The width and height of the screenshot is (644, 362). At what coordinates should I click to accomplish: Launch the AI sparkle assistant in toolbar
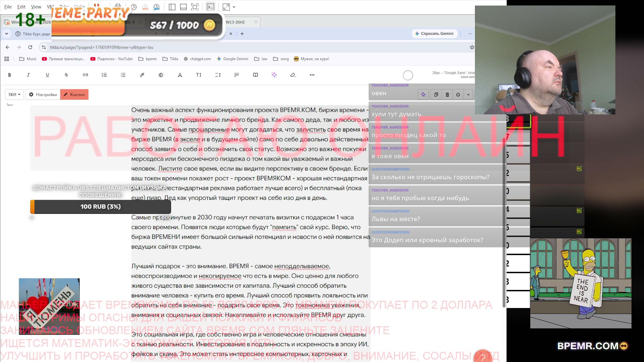tap(274, 75)
